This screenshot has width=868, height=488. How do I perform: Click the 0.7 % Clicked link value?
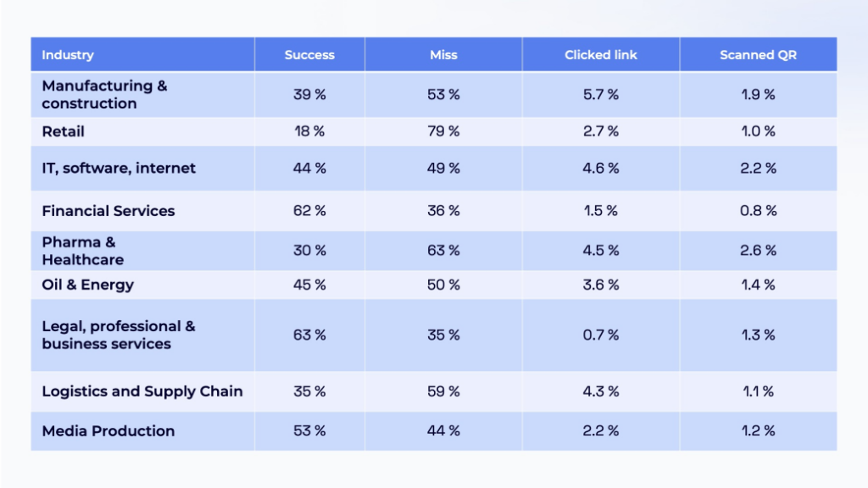[600, 335]
